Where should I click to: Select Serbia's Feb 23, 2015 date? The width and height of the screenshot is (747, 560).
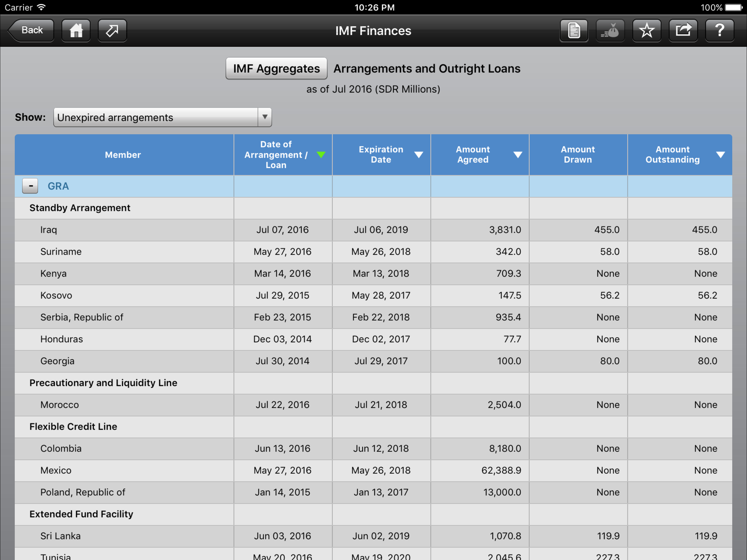click(x=283, y=317)
